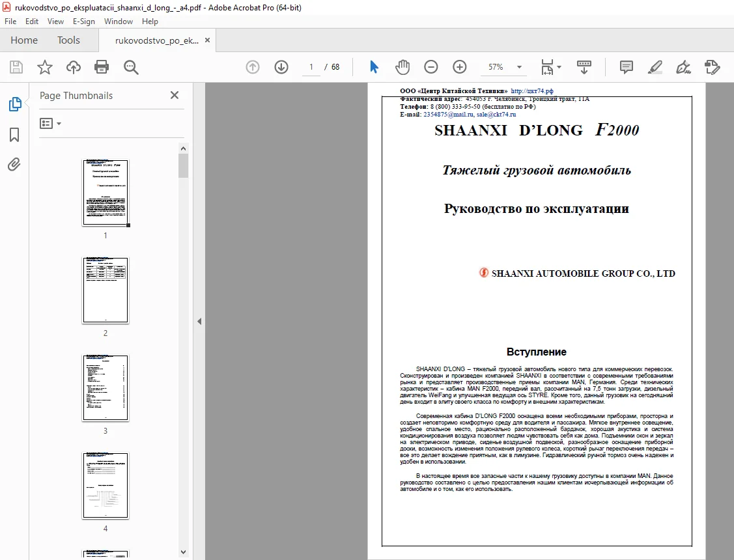Viewport: 734px width, 560px height.
Task: Click the upload to cloud icon
Action: (74, 67)
